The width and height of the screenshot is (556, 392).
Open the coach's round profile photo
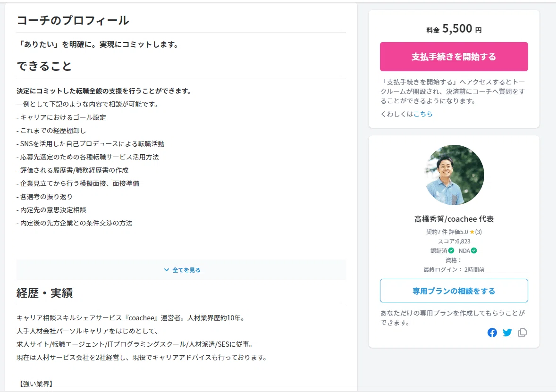[454, 175]
